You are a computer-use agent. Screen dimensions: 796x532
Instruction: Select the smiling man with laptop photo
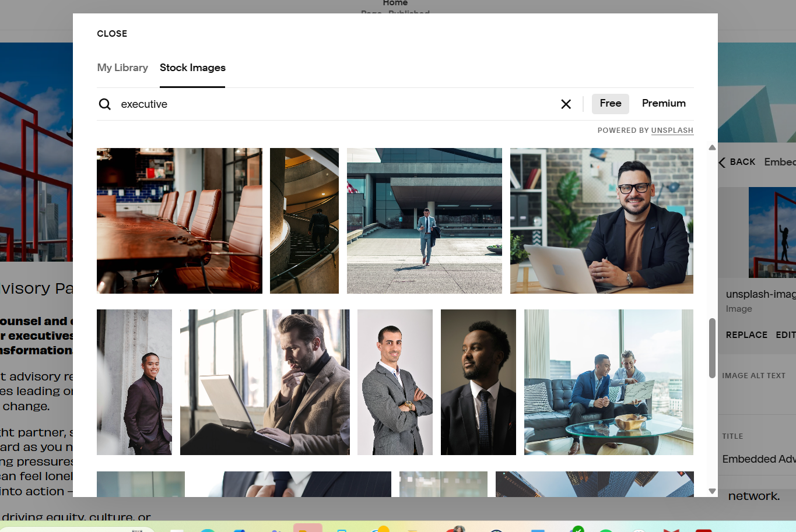pyautogui.click(x=601, y=220)
